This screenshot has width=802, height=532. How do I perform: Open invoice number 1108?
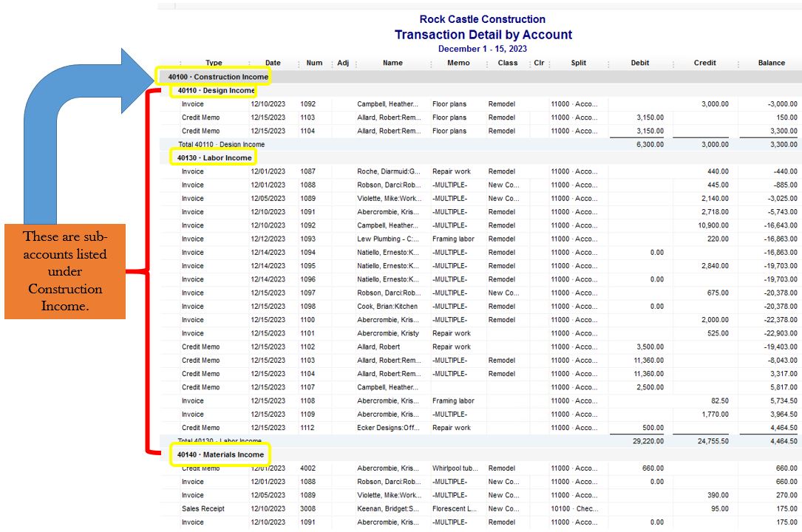308,401
